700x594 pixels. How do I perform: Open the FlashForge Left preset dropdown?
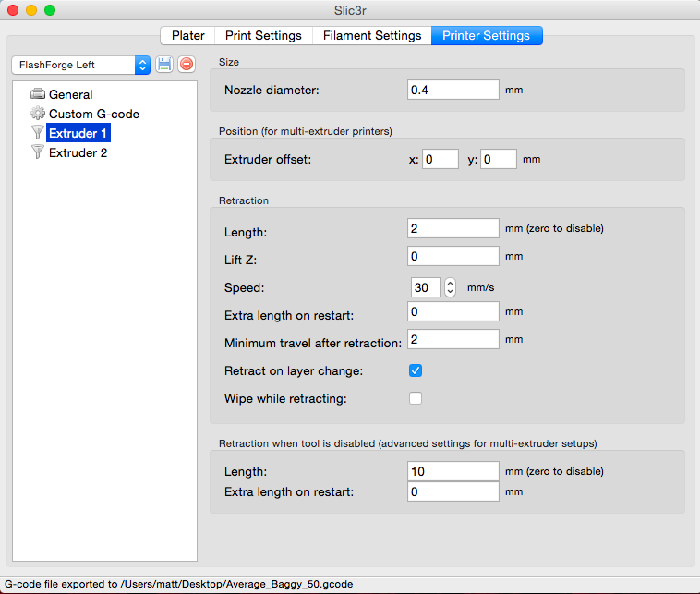pyautogui.click(x=80, y=65)
